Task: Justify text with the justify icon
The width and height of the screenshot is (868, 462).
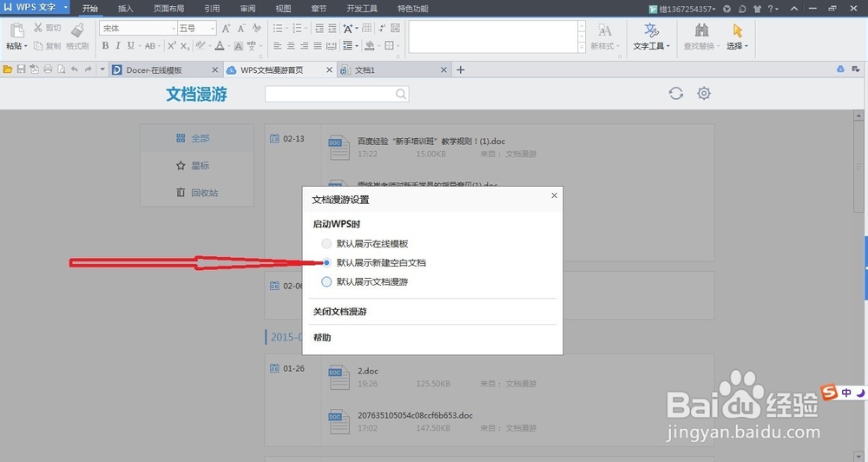Action: click(318, 46)
